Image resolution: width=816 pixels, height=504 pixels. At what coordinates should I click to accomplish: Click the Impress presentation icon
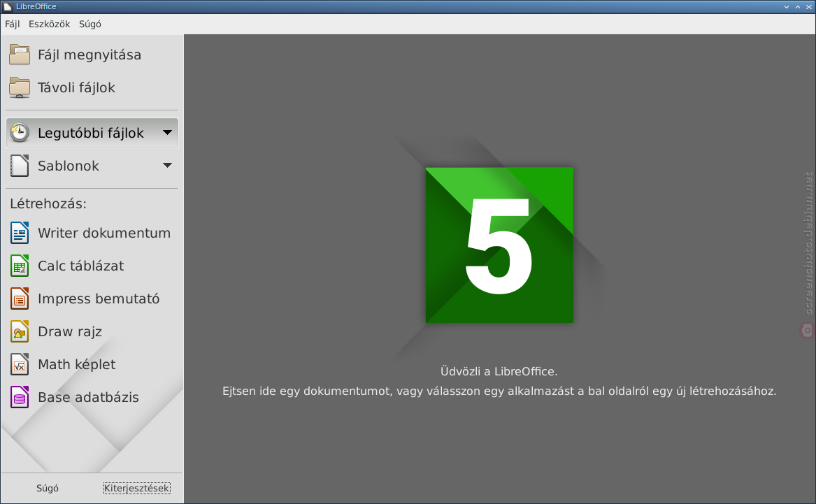point(20,298)
